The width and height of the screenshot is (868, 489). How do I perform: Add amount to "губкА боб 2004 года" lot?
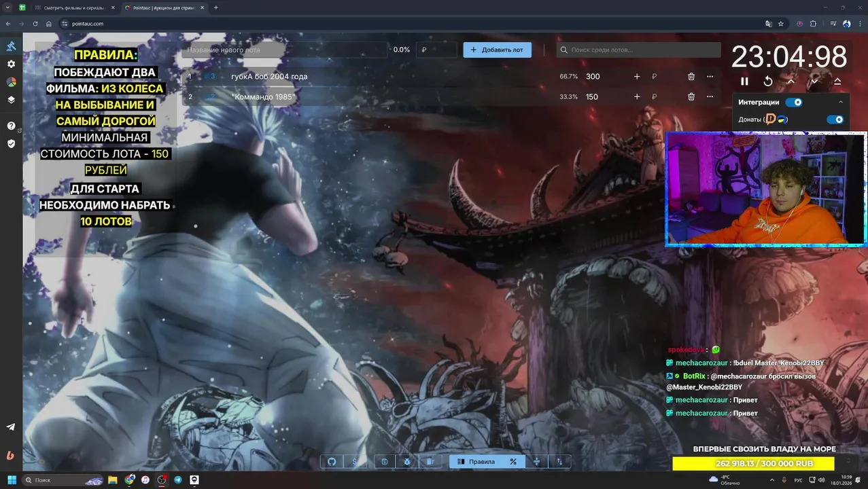pos(637,77)
